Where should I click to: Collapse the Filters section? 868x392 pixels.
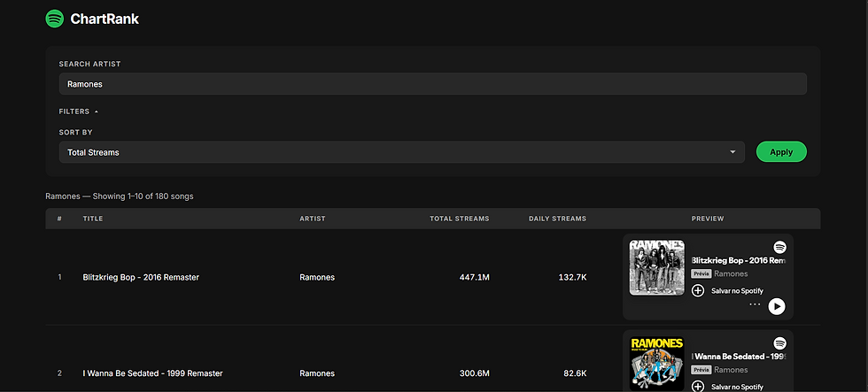point(79,111)
